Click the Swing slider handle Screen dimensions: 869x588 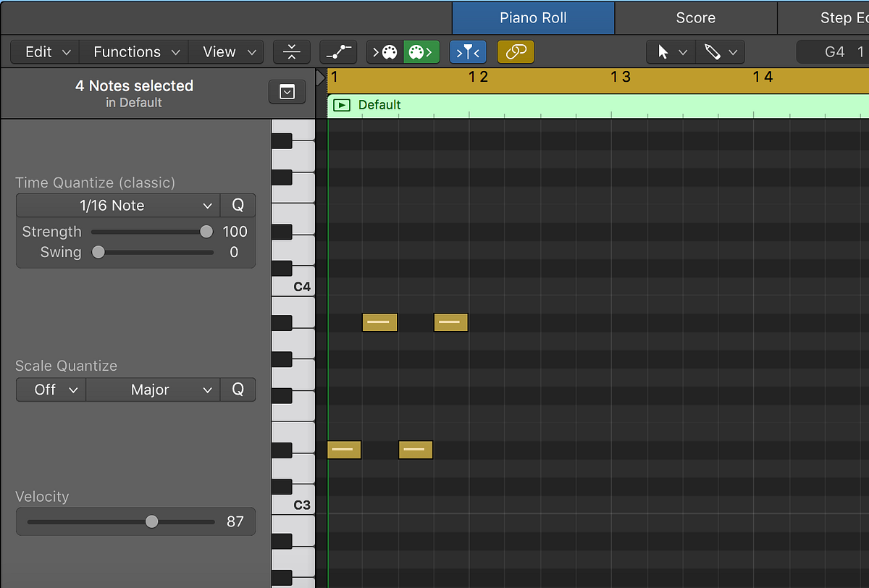[x=98, y=252]
